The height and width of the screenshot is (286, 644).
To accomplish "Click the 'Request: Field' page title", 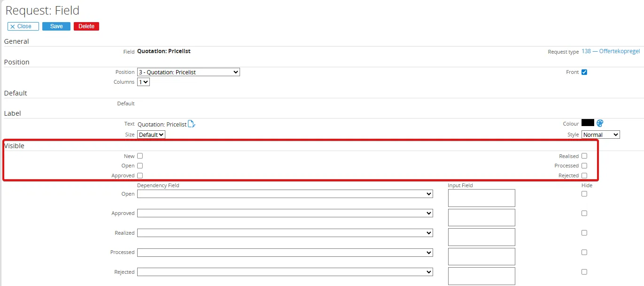I will pos(42,10).
